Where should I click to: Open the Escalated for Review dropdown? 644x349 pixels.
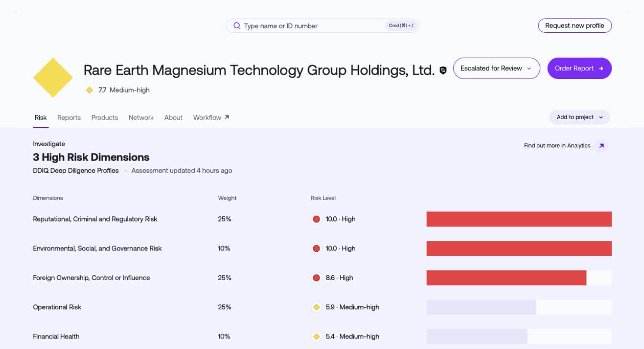pyautogui.click(x=497, y=68)
